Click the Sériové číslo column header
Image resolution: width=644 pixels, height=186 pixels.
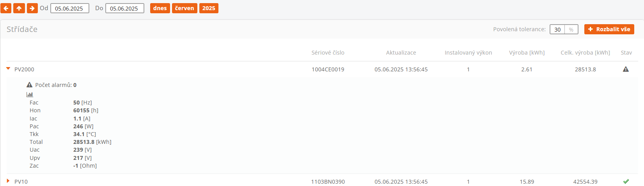click(328, 53)
